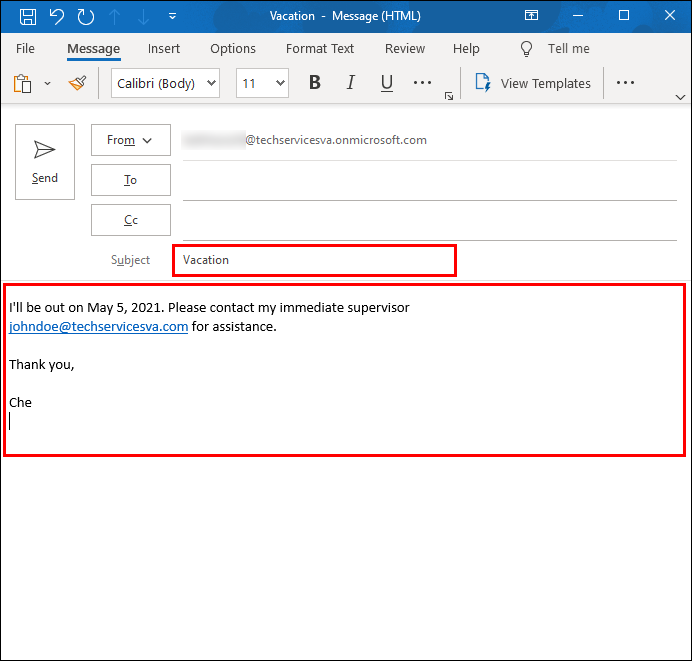Collapse the ribbon with the chevron
This screenshot has width=692, height=661.
pos(680,97)
